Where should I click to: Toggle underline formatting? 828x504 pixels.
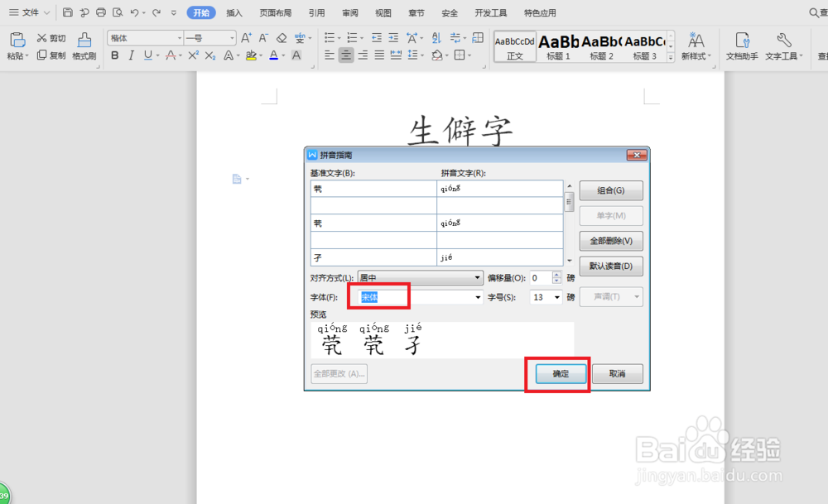tap(147, 55)
